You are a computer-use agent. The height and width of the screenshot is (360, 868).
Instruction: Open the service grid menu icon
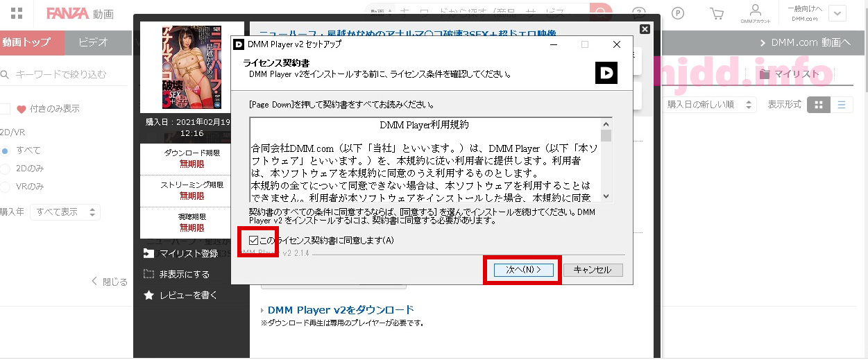(17, 14)
